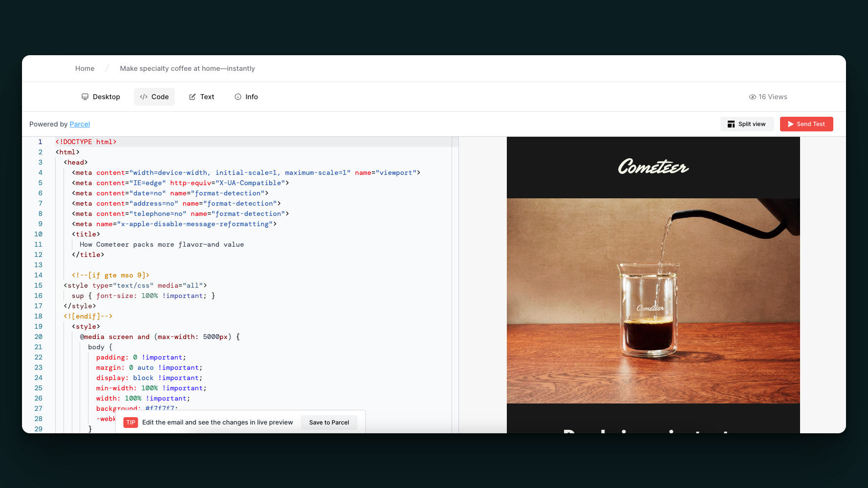Click the '<head>' tag on line 3

(76, 162)
